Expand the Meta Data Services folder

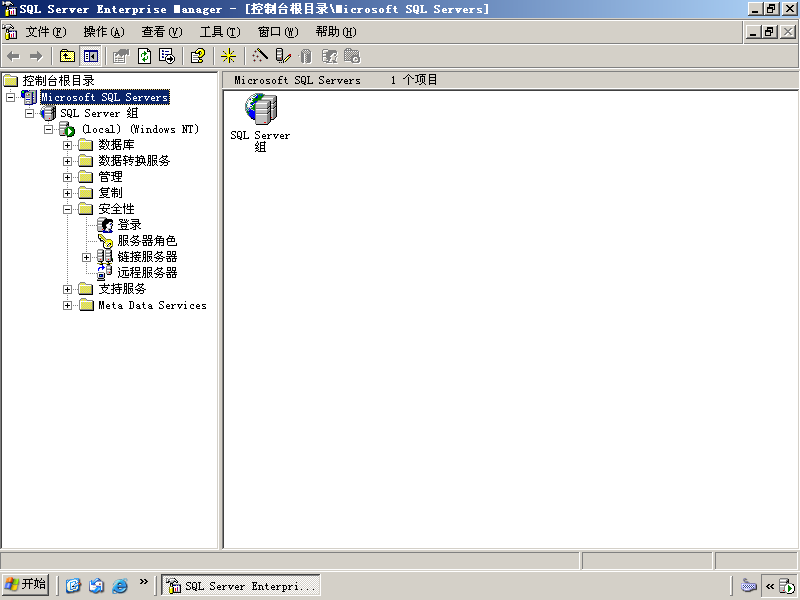coord(67,306)
